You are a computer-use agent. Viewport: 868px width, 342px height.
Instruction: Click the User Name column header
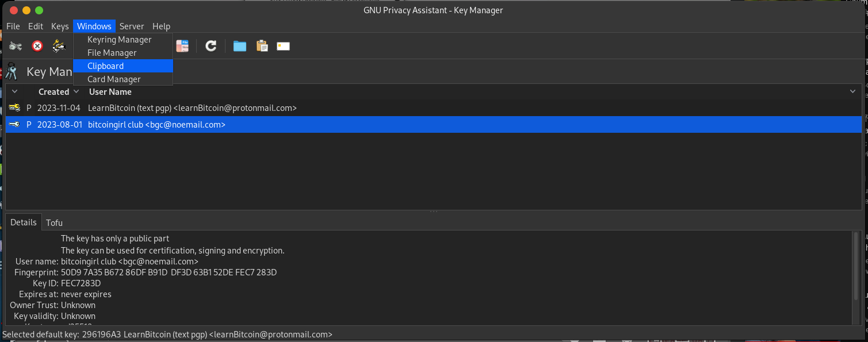(110, 92)
